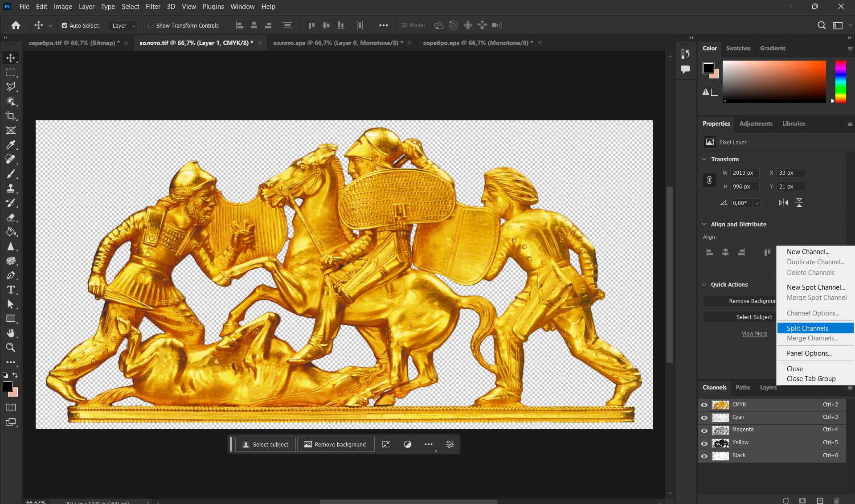Collapse the Quick Actions section
The image size is (855, 504).
point(704,284)
